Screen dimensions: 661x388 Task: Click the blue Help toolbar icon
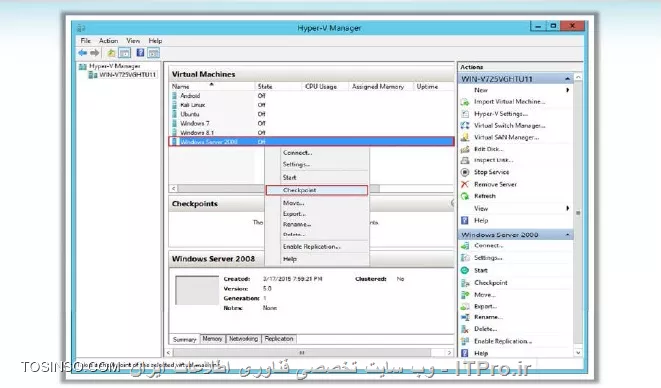point(140,53)
